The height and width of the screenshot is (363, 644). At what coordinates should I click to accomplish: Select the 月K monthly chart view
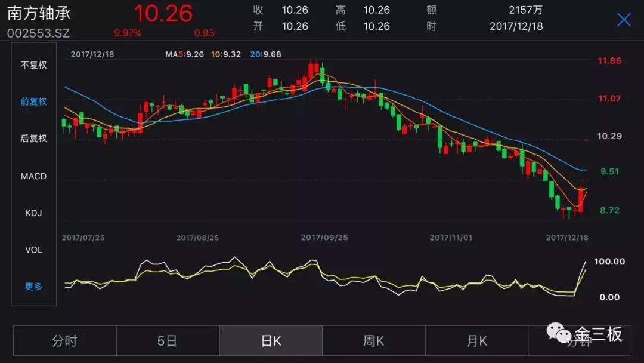click(x=477, y=340)
